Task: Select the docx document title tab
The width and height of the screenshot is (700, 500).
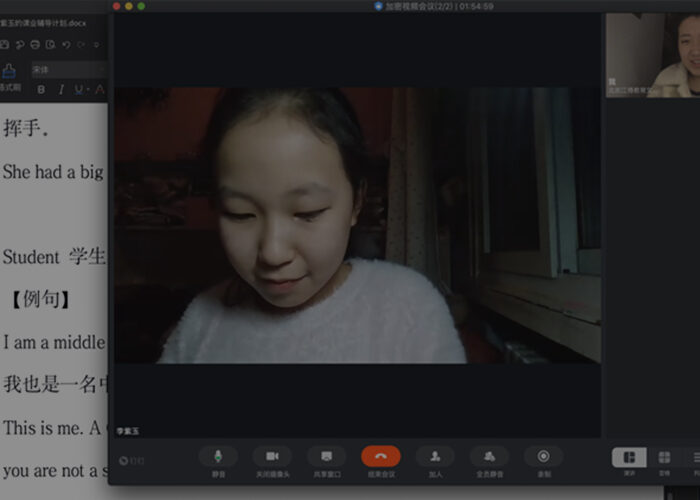Action: [43, 23]
